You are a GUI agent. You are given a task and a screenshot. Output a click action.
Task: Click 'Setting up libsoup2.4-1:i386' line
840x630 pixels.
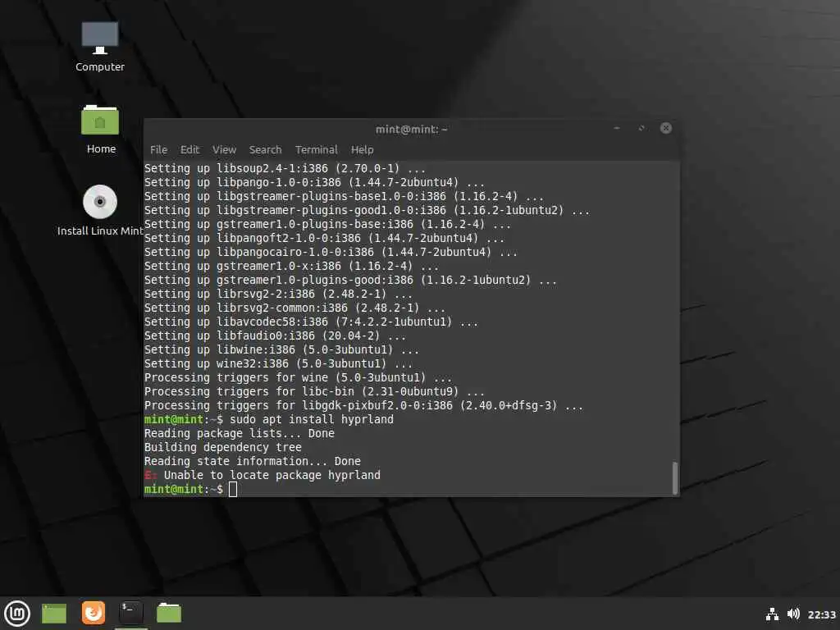pyautogui.click(x=285, y=169)
